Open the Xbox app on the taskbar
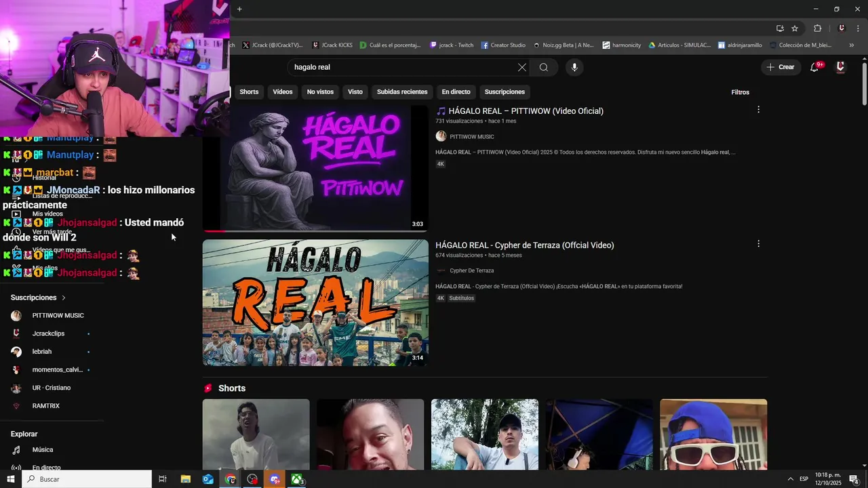Viewport: 868px width, 488px height. pos(297,479)
